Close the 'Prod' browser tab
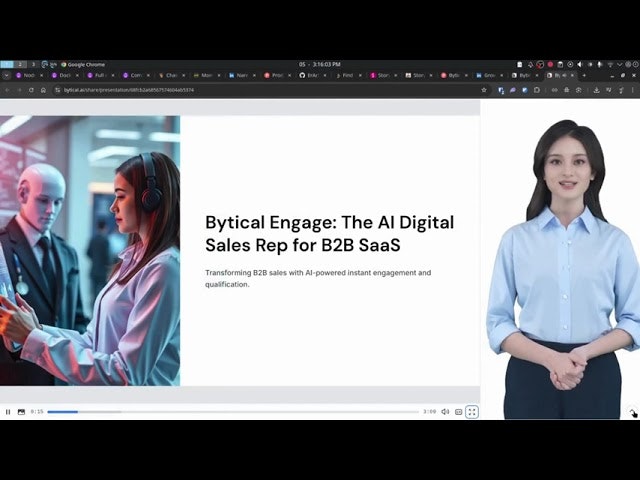640x480 pixels. (x=289, y=76)
